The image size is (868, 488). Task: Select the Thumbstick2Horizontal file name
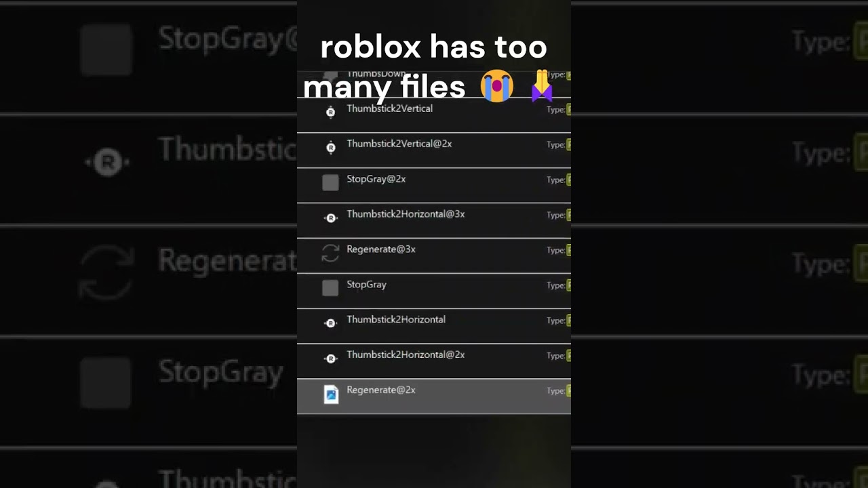396,319
